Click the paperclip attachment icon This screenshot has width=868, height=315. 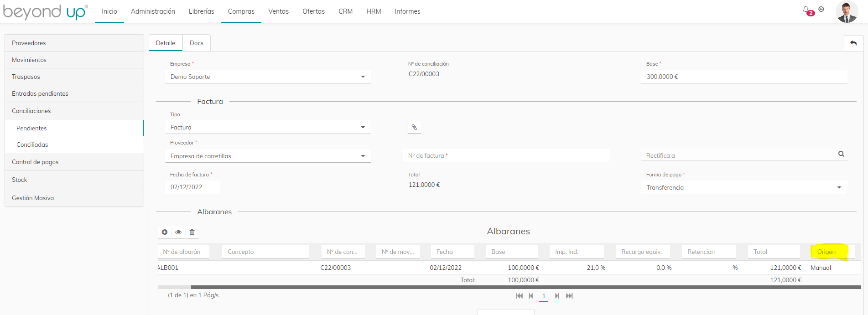[x=414, y=127]
